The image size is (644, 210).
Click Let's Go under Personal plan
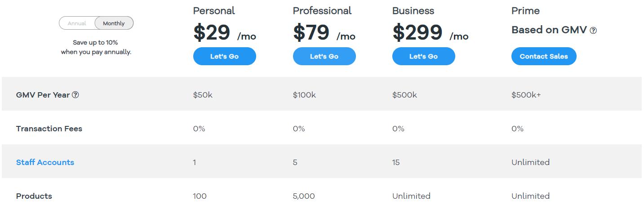(x=225, y=56)
